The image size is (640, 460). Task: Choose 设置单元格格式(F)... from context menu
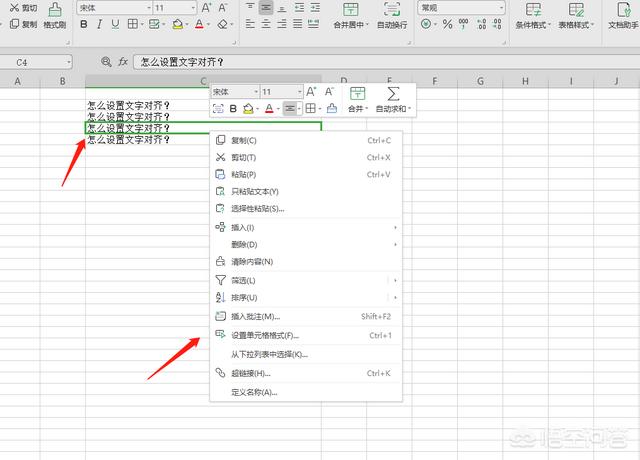pos(265,335)
